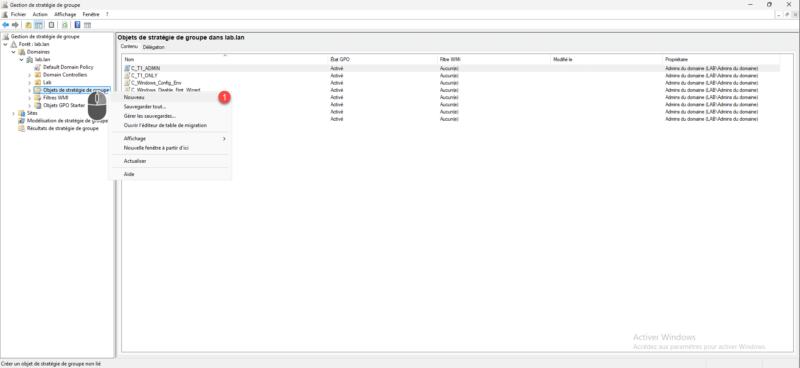Select Forêt : lab.lan in the tree
The image size is (800, 368).
point(34,44)
